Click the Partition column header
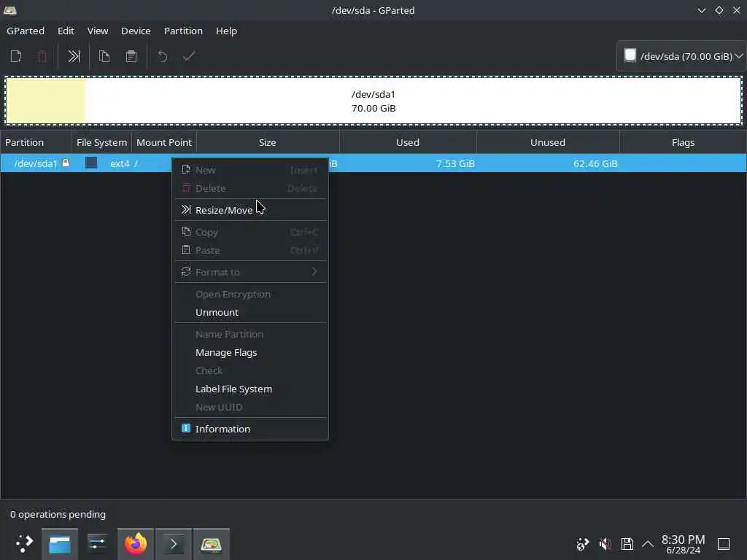 point(36,142)
